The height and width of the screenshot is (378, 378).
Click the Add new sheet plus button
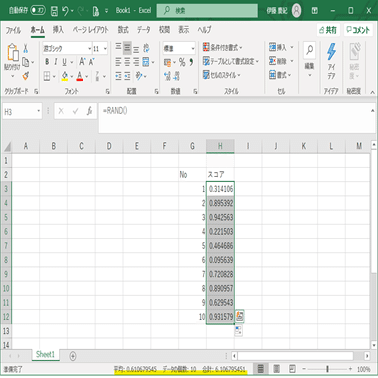coord(73,356)
